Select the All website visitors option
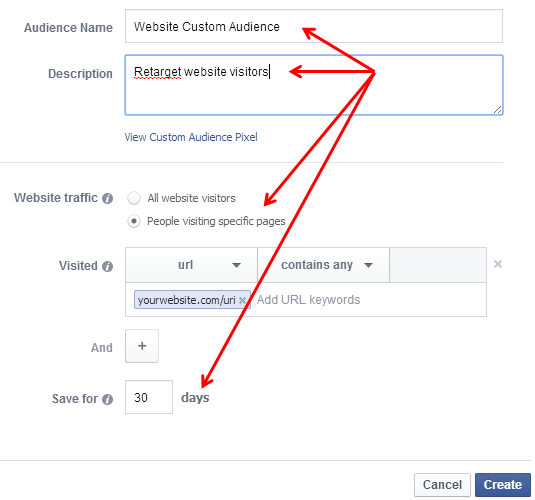 point(134,198)
